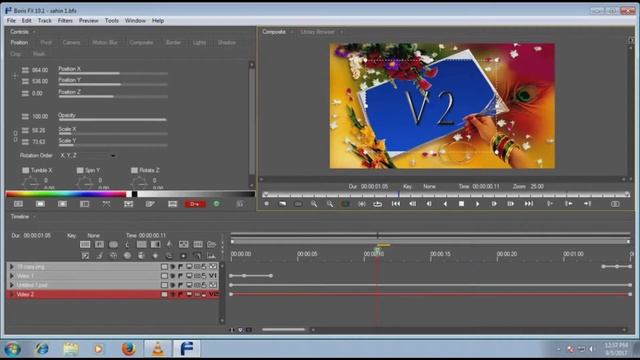Image resolution: width=640 pixels, height=360 pixels.
Task: Open VLC media player from taskbar
Action: (158, 349)
